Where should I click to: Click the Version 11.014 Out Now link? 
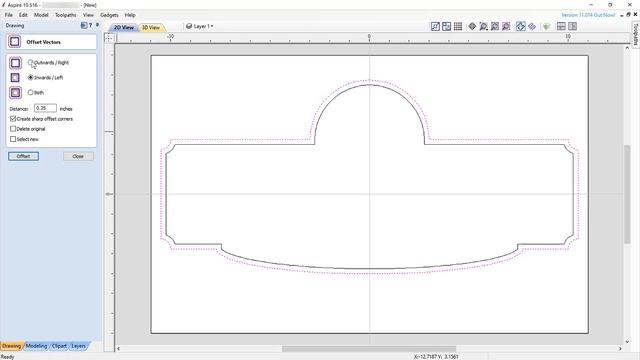[x=588, y=15]
